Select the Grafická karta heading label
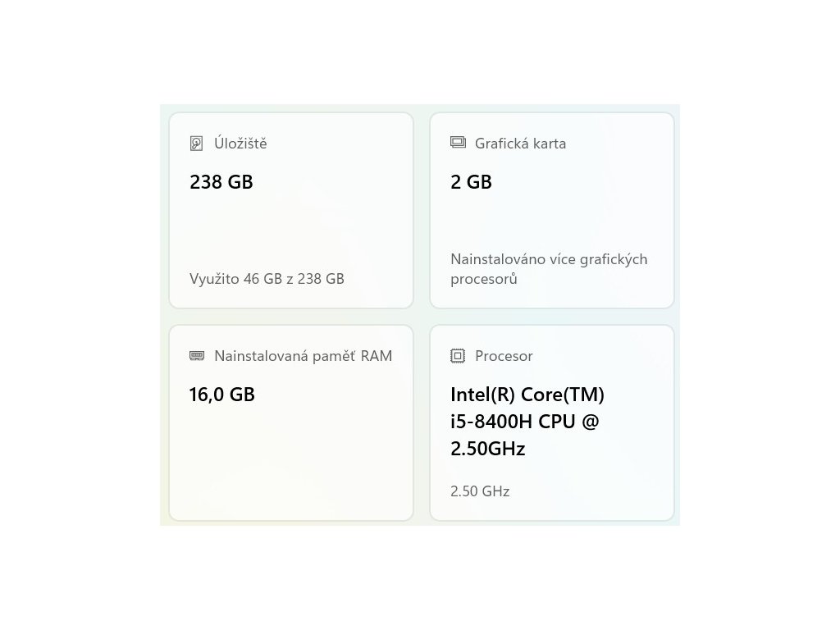This screenshot has width=840, height=630. pyautogui.click(x=520, y=144)
